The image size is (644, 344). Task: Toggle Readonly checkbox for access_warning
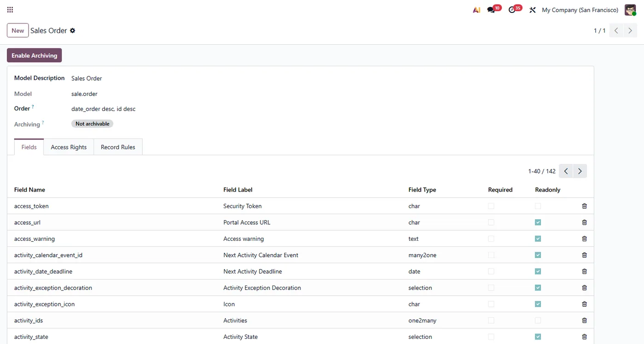538,239
